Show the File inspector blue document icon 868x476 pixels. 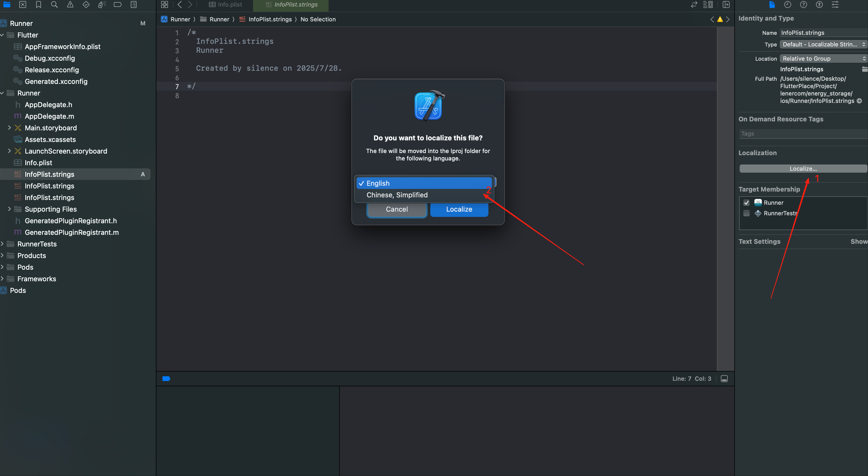[772, 5]
